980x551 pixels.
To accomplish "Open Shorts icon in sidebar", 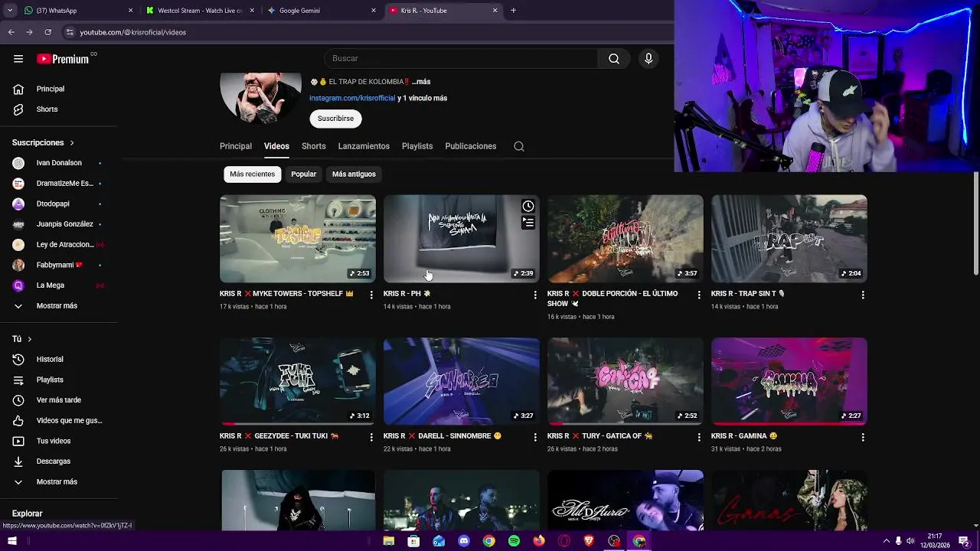I will tap(18, 109).
